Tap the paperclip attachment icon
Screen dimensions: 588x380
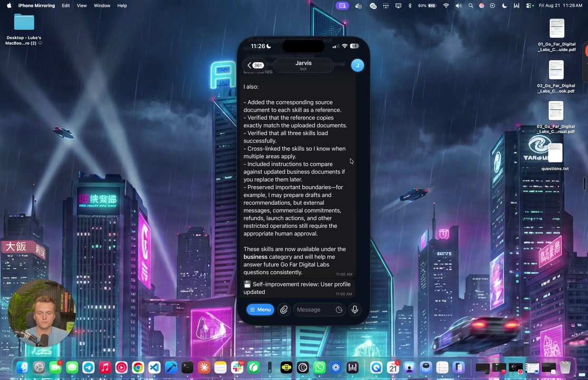tap(284, 309)
